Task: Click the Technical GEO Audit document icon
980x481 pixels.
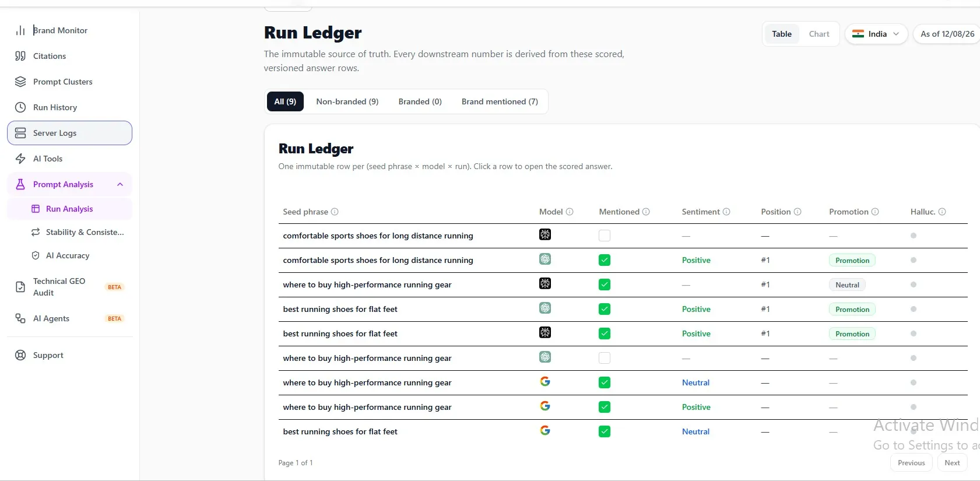Action: (20, 287)
